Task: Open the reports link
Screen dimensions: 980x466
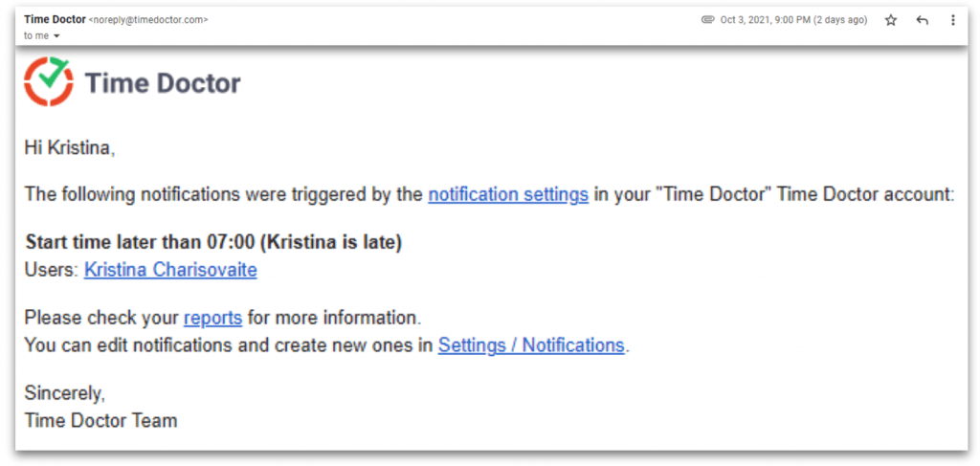Action: (212, 318)
